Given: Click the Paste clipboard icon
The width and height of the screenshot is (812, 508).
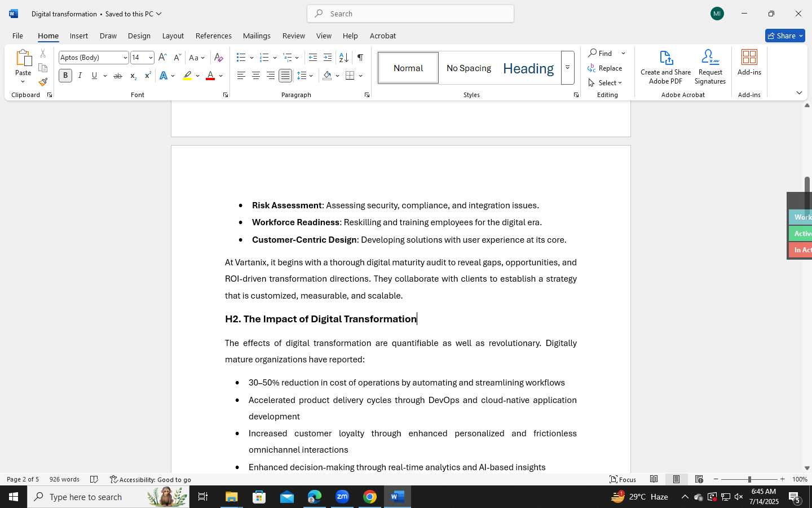Looking at the screenshot, I should 23,58.
